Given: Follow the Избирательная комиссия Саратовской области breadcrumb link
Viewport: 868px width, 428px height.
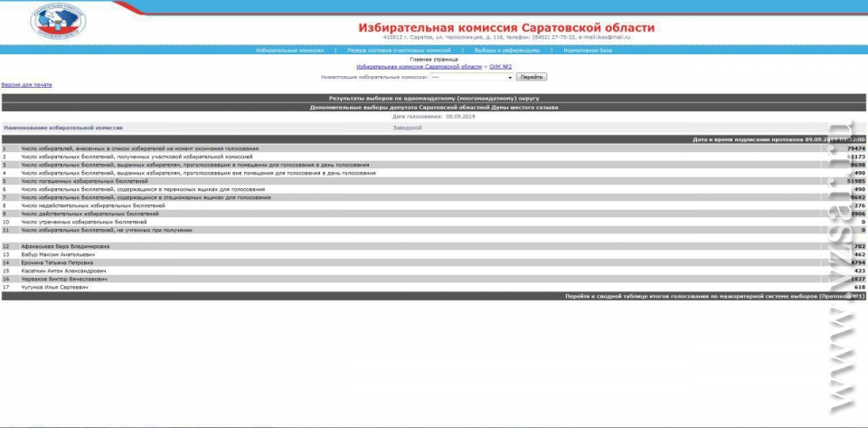Looking at the screenshot, I should pos(419,66).
